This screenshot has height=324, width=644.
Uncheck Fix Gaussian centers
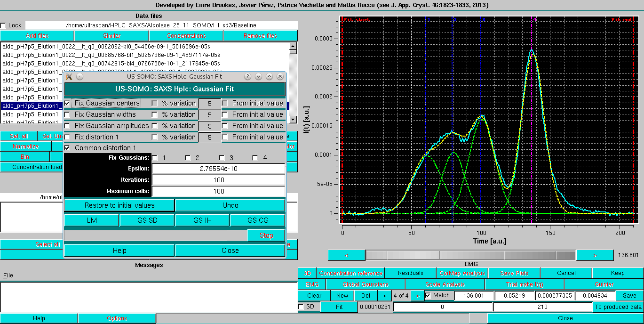point(67,103)
